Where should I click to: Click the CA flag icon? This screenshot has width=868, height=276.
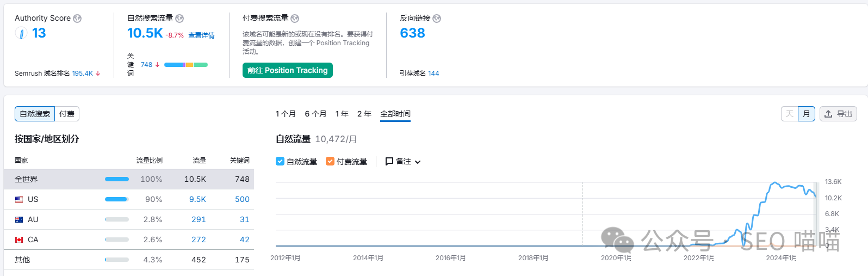(19, 240)
